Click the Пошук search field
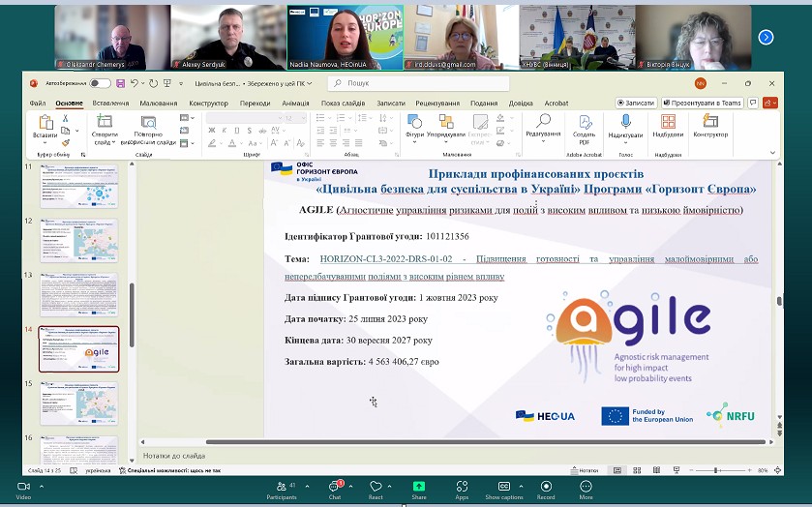Viewport: 812px width, 507px height. tap(418, 83)
